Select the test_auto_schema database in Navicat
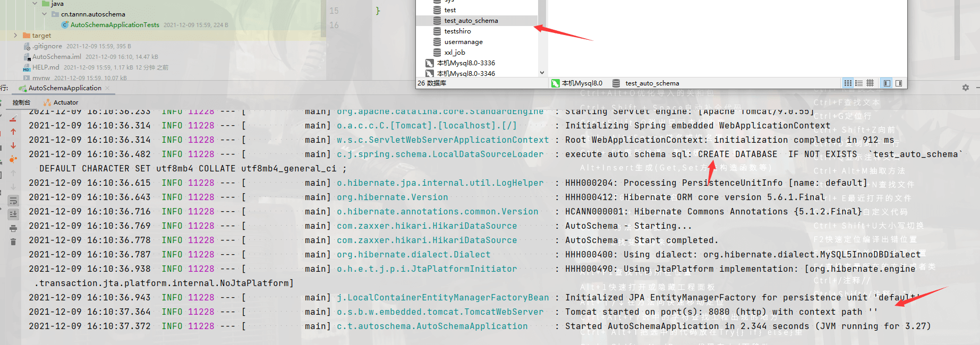980x345 pixels. pos(471,21)
